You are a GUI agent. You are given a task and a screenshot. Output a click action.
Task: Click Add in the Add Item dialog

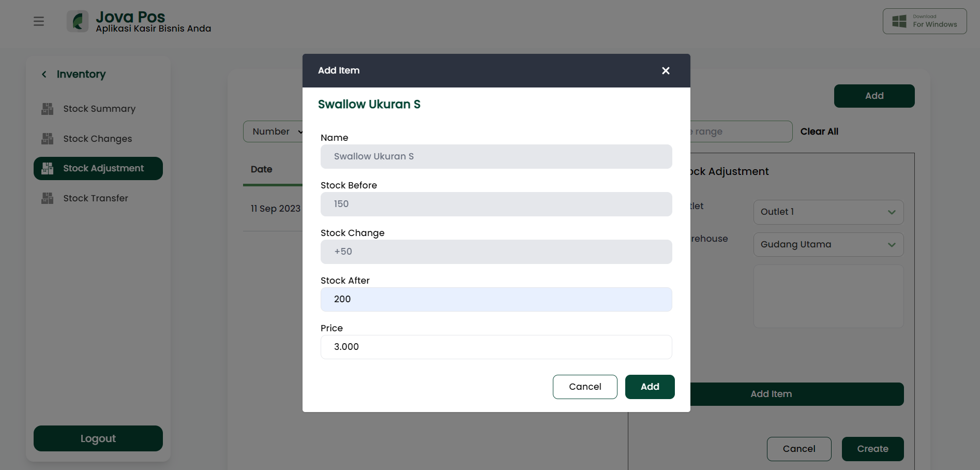pos(650,387)
